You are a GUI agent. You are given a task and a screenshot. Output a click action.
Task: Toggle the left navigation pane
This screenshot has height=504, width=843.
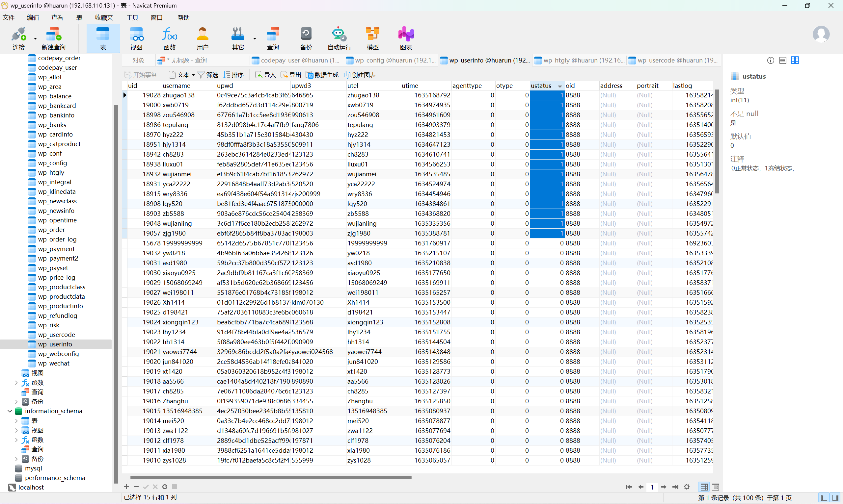[824, 498]
